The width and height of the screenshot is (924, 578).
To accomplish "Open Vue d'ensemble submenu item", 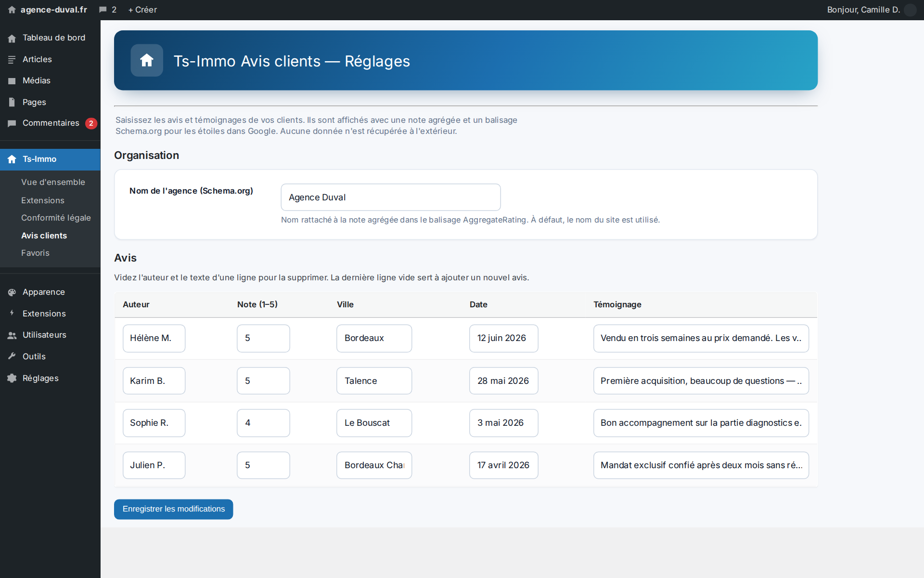I will pyautogui.click(x=53, y=182).
